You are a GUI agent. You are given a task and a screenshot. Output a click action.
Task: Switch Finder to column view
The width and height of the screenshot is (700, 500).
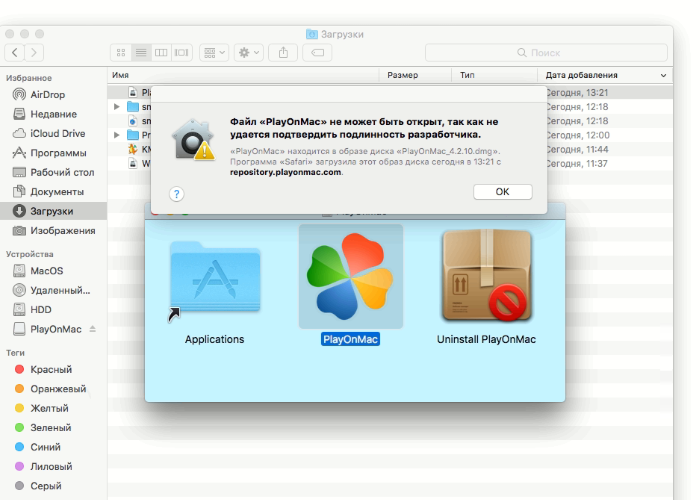(x=161, y=53)
